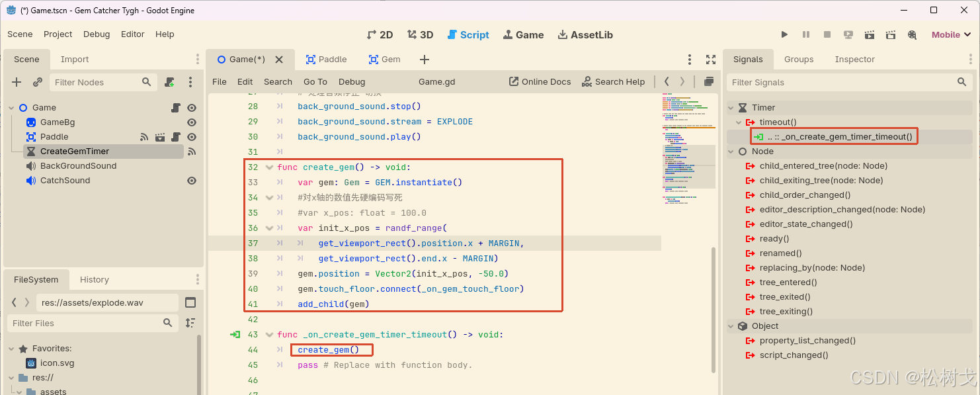Fold the _on_create_gem_timer_timeout function
980x395 pixels.
pyautogui.click(x=269, y=335)
